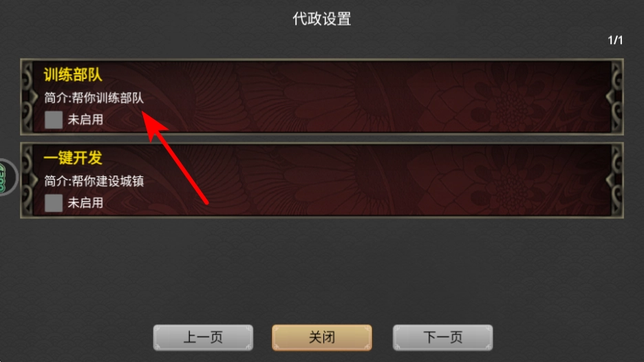Viewport: 644px width, 362px height.
Task: Click left ornamental arrow of 一键开发 panel
Action: (32, 180)
